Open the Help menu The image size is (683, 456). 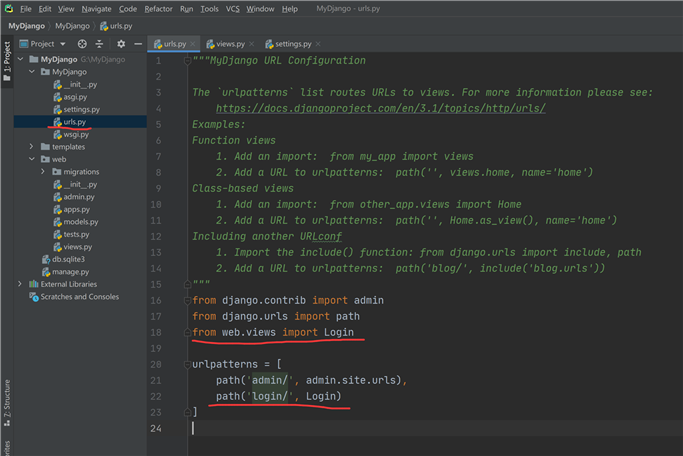pos(289,9)
